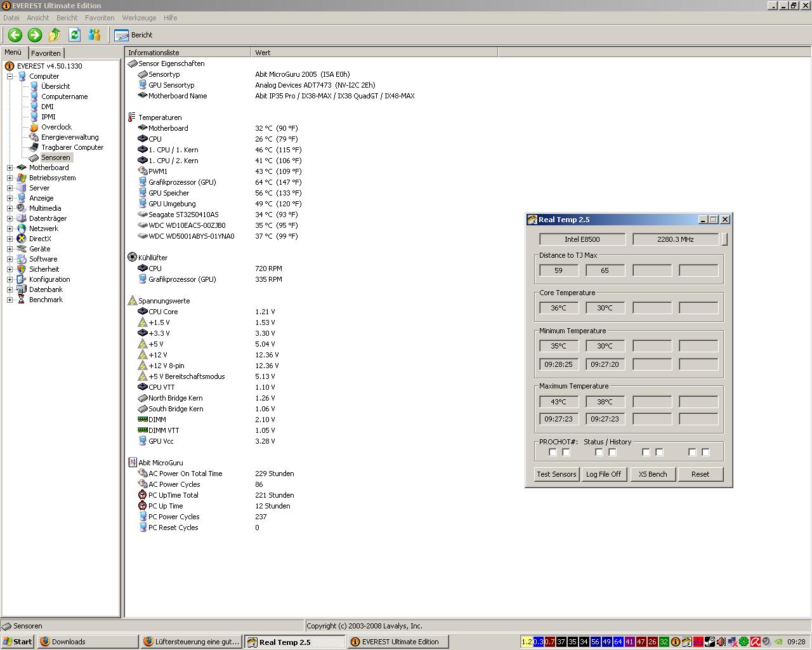Viewport: 812px width, 650px height.
Task: Toggle the leftmost PROCHOT checkbox
Action: [x=553, y=452]
